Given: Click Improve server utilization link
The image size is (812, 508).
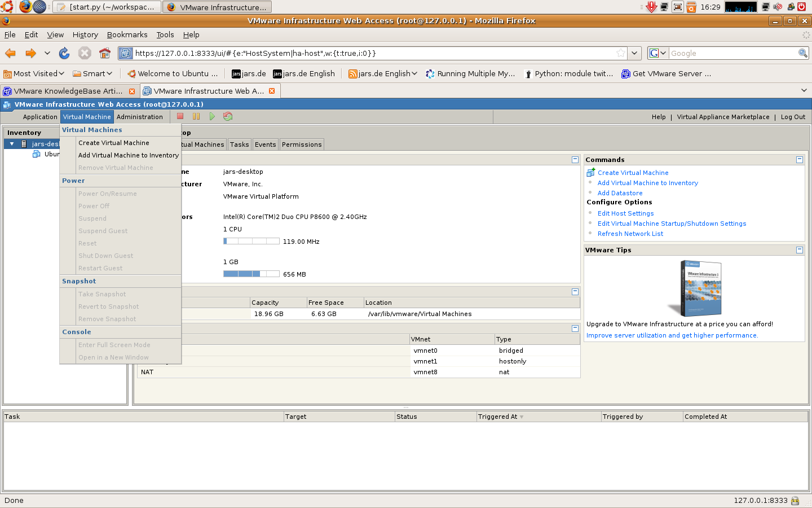Looking at the screenshot, I should [x=672, y=335].
